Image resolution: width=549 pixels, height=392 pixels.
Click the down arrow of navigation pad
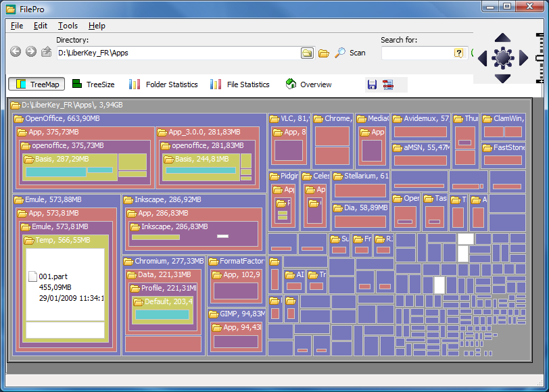pos(502,78)
